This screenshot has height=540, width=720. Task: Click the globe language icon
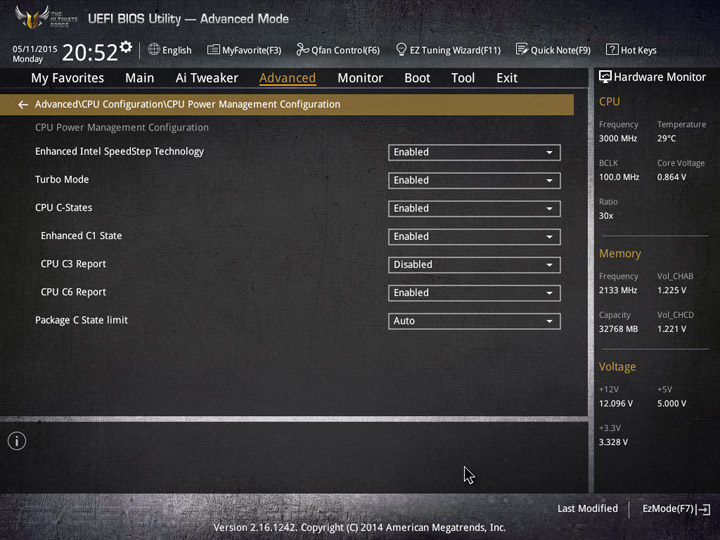point(154,49)
